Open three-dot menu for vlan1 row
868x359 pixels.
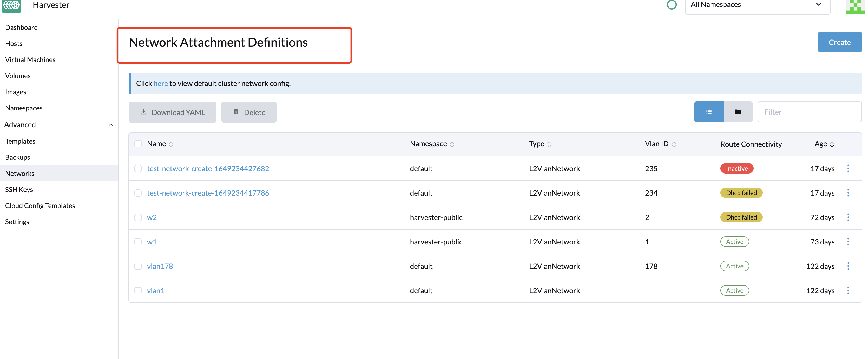click(x=848, y=291)
